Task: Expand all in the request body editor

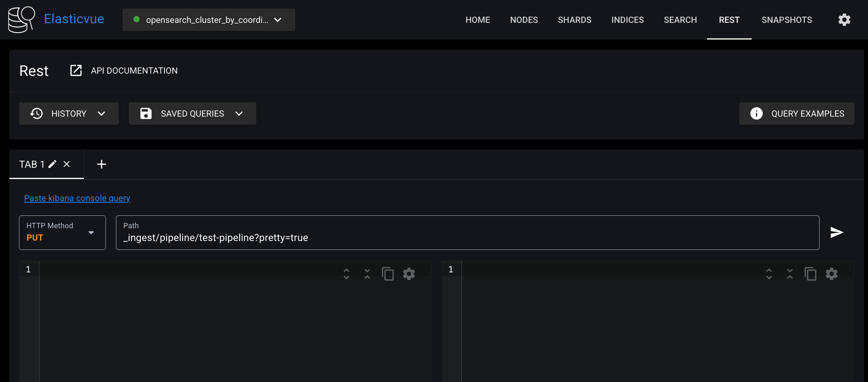Action: [x=346, y=274]
